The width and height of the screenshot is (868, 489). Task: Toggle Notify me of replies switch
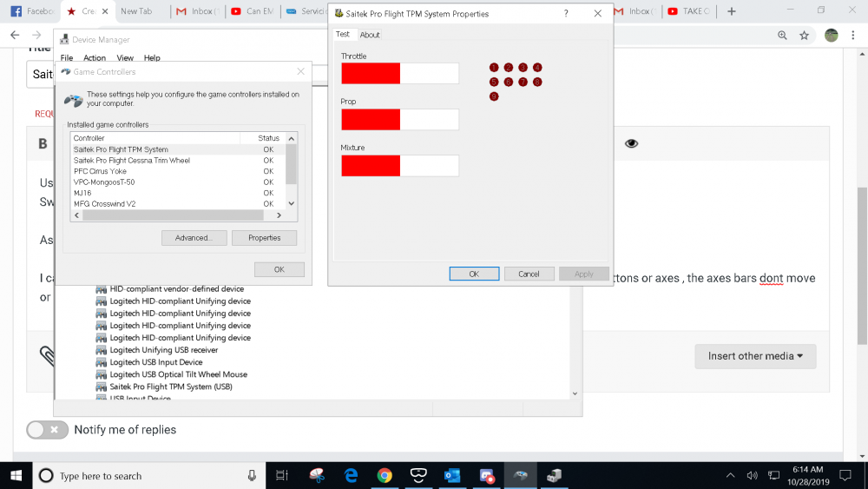(47, 430)
